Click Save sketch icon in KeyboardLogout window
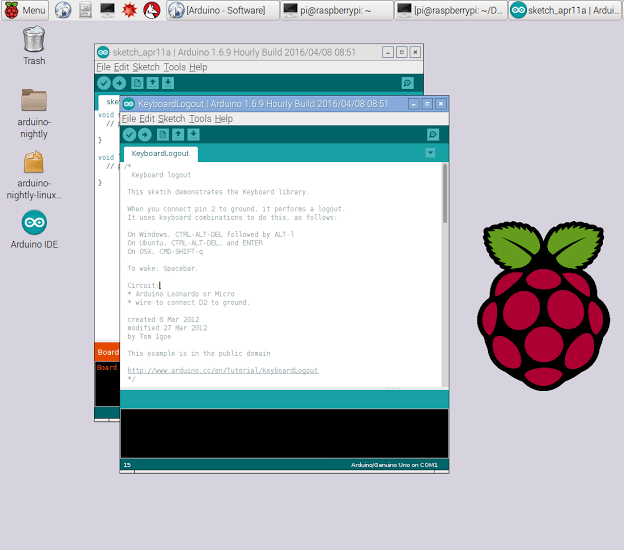624x550 pixels. (193, 134)
